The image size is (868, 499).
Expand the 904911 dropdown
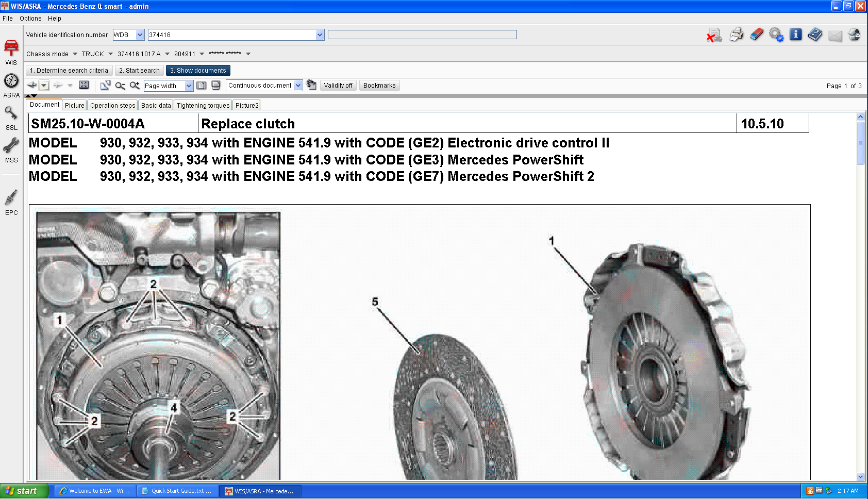tap(202, 54)
